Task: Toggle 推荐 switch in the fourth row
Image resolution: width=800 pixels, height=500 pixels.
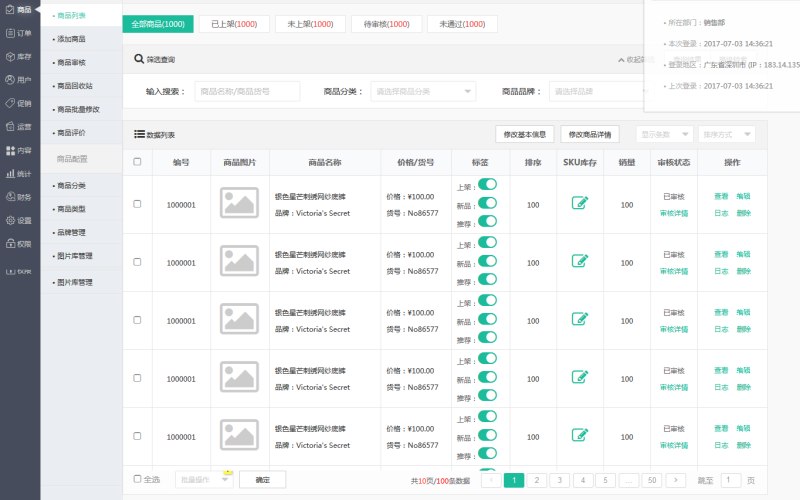Action: pos(487,395)
